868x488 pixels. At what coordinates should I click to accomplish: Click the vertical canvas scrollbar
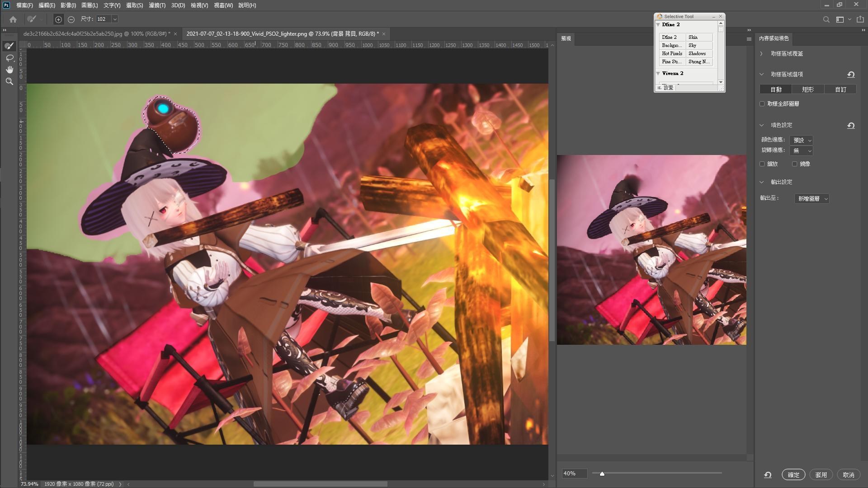pos(552,260)
